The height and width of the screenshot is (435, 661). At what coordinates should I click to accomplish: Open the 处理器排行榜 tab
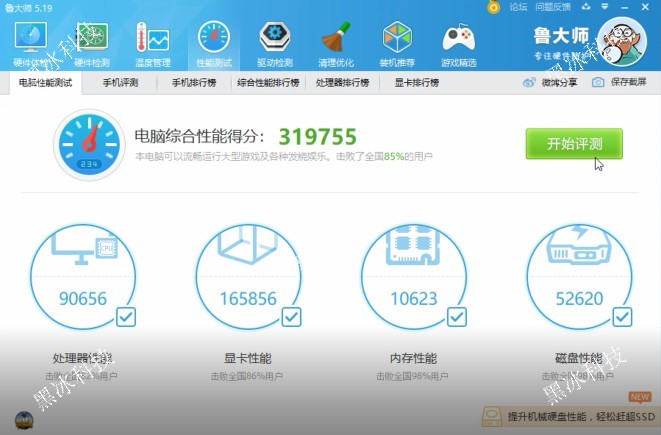[342, 83]
